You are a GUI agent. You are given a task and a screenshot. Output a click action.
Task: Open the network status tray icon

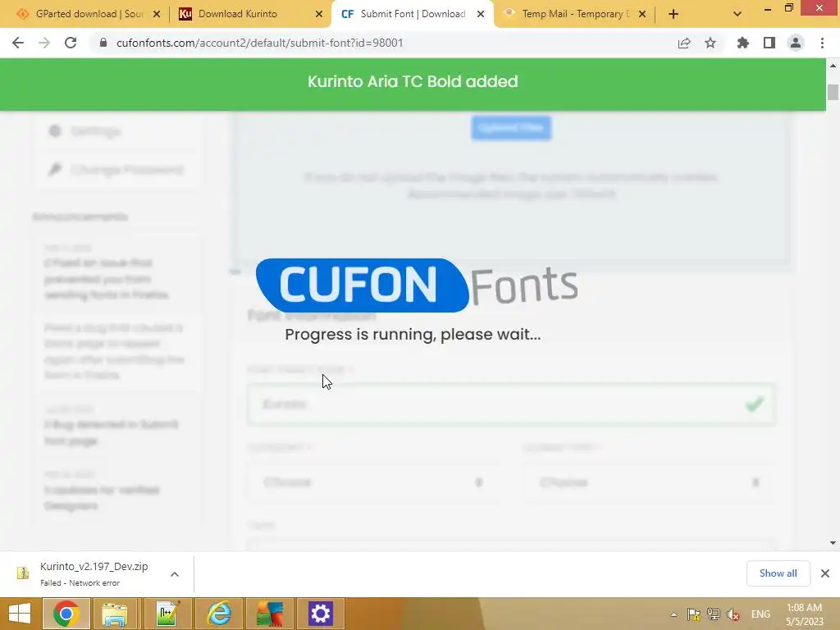714,614
